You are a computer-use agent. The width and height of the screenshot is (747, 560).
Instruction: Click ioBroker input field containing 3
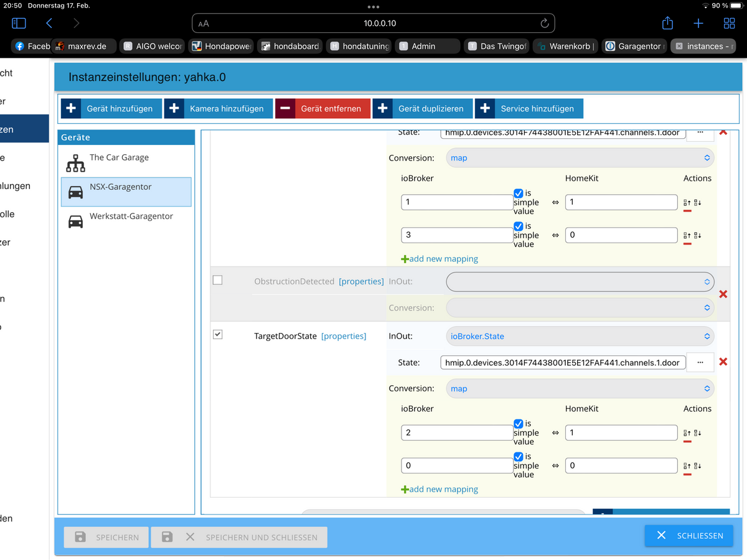[x=457, y=235]
